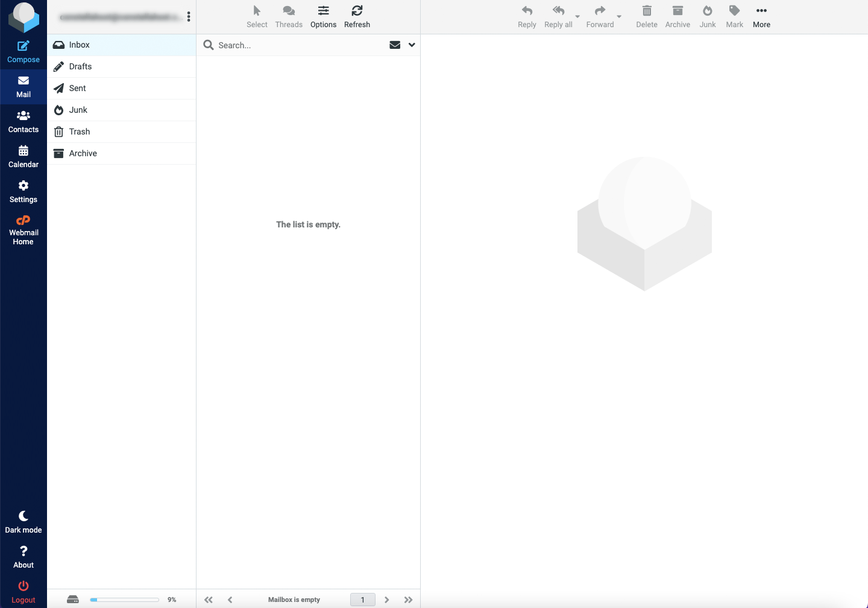Select the Trash folder
Image resolution: width=868 pixels, height=608 pixels.
pos(121,132)
